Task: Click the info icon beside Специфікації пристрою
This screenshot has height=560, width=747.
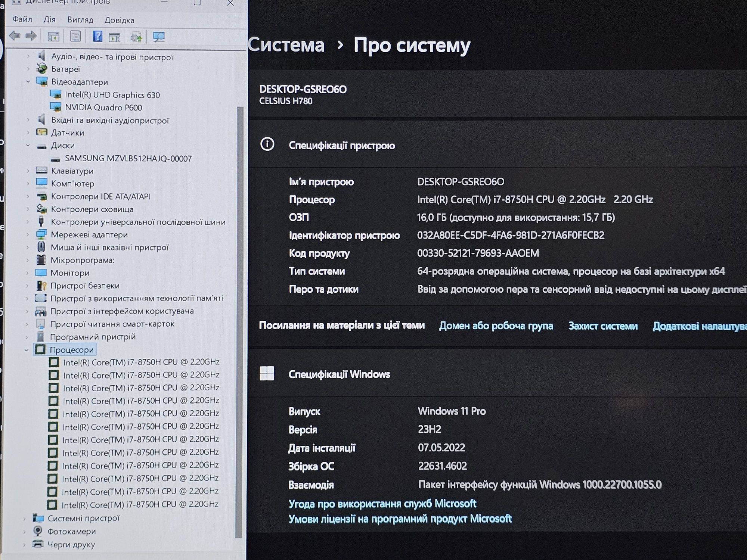Action: [267, 144]
